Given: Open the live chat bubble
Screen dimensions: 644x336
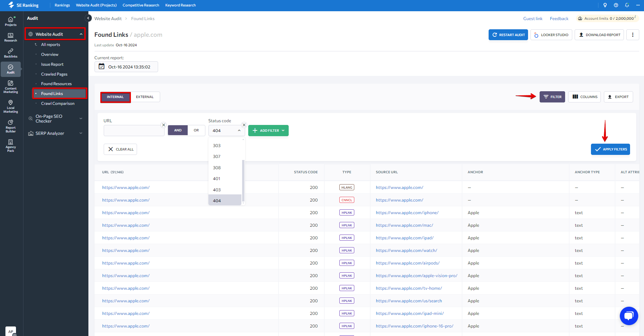Looking at the screenshot, I should coord(629,316).
